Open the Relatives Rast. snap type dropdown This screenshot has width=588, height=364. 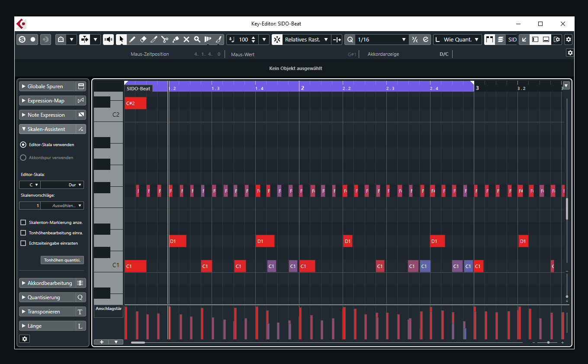click(306, 39)
